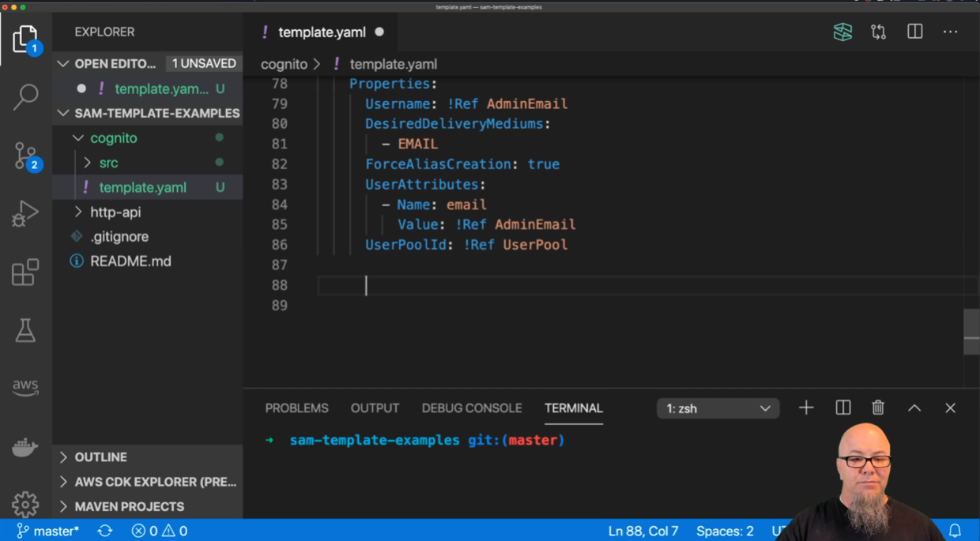Collapse the OPEN EDITORS section

tap(63, 63)
